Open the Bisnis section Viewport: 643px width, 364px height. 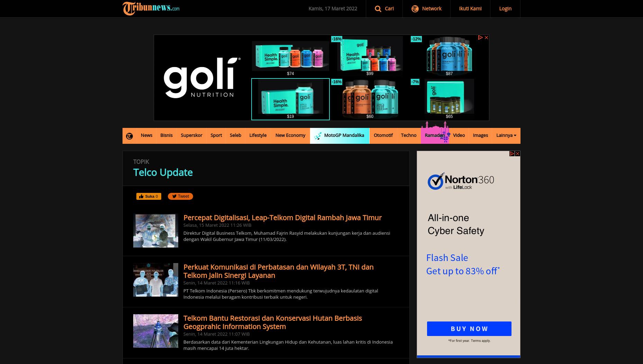pyautogui.click(x=166, y=136)
